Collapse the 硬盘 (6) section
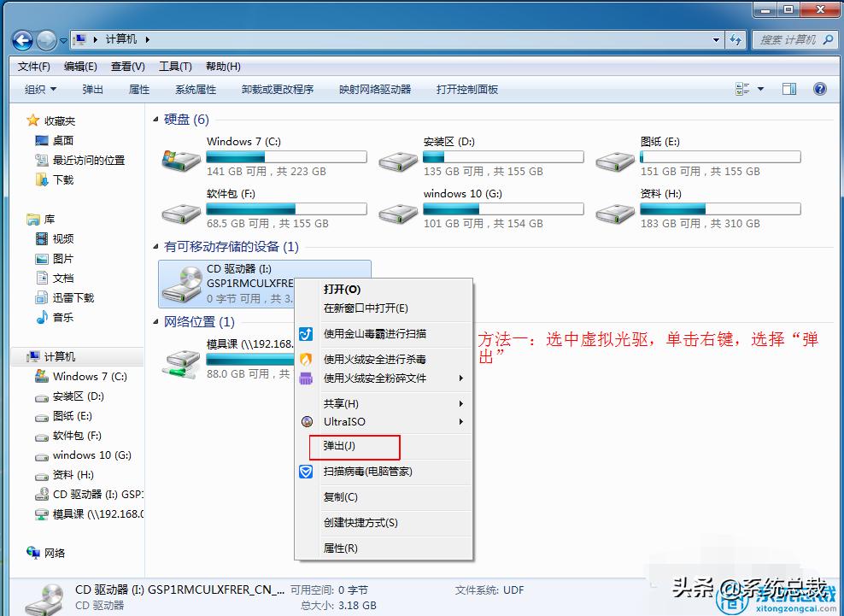This screenshot has width=844, height=616. tap(157, 119)
